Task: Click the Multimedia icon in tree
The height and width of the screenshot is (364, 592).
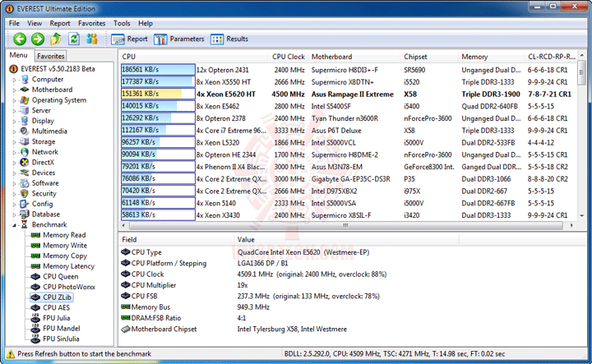Action: (25, 131)
